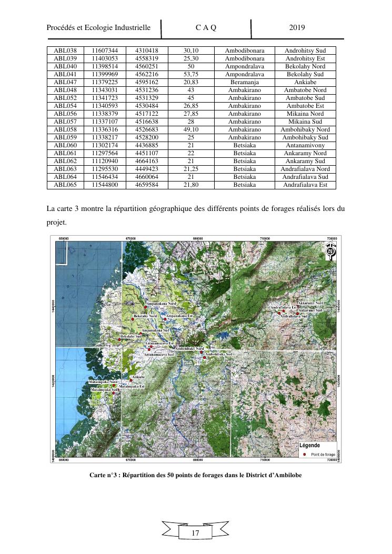Click the page number 17 banner
The width and height of the screenshot is (392, 554).
click(195, 533)
